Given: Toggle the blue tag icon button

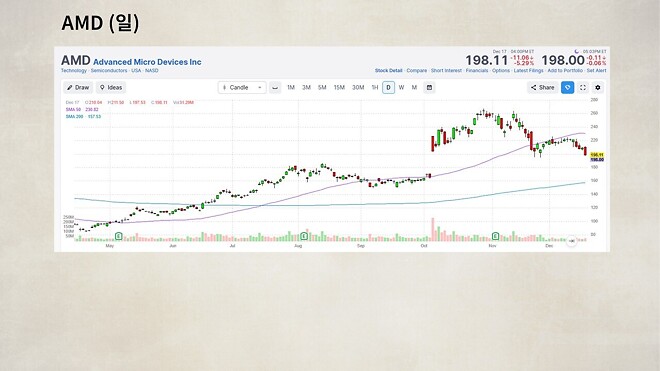Looking at the screenshot, I should [x=567, y=88].
